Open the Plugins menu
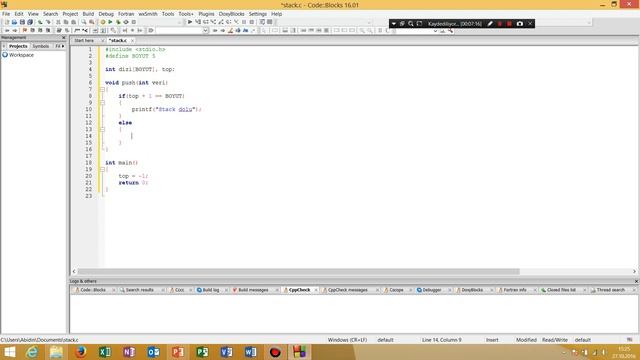This screenshot has height=360, width=640. click(206, 14)
